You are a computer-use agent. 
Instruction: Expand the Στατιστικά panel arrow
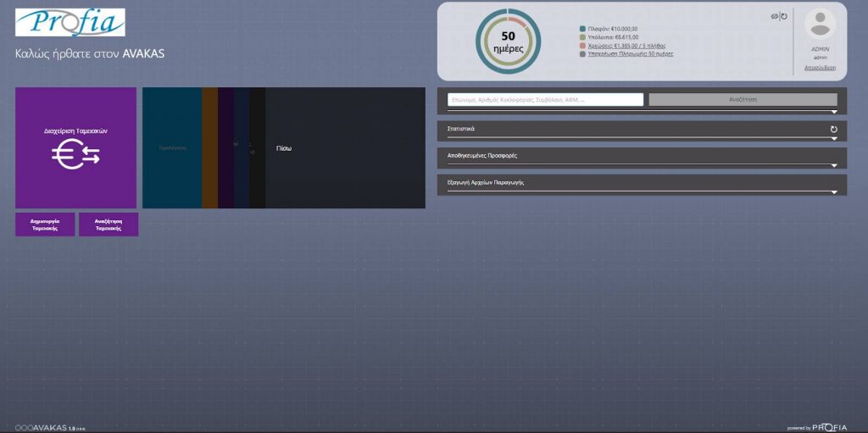(x=834, y=138)
